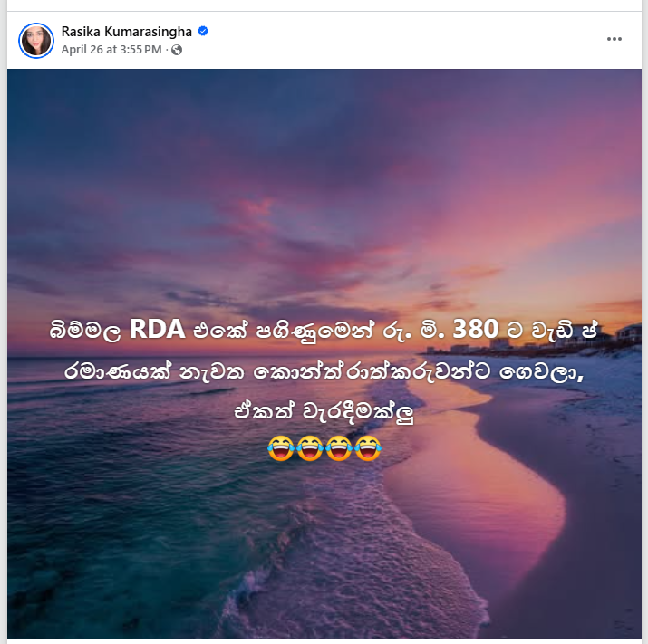Click Rasika Kumarasingha's profile picture
This screenshot has width=648, height=644.
point(36,41)
